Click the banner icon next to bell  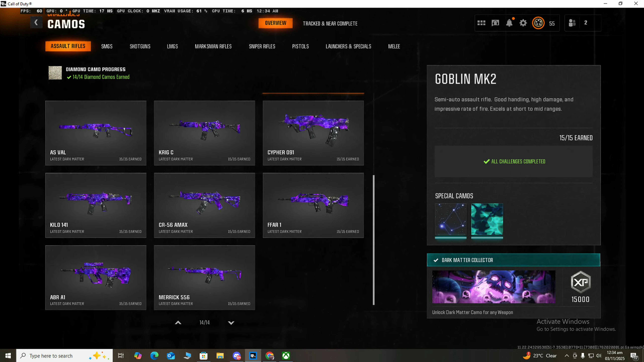[495, 23]
